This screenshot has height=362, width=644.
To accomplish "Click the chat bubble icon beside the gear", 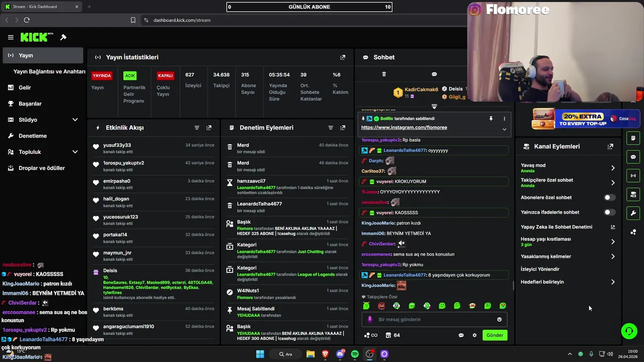I will (461, 335).
